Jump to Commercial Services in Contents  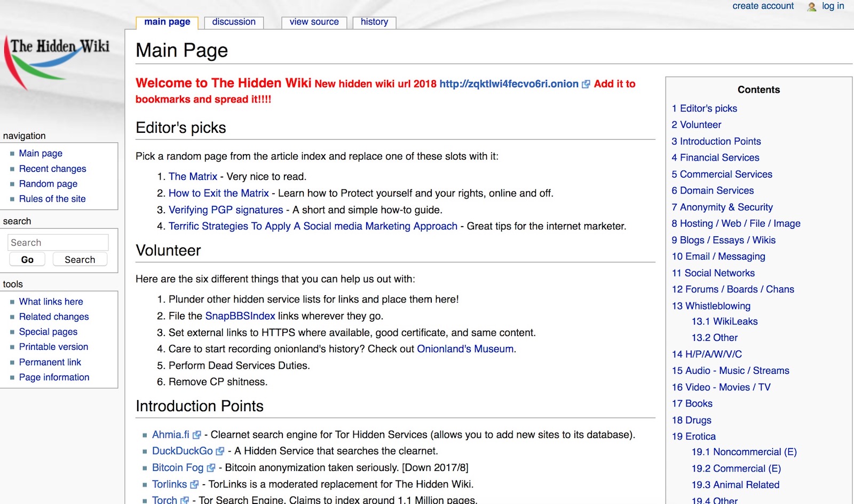[722, 174]
